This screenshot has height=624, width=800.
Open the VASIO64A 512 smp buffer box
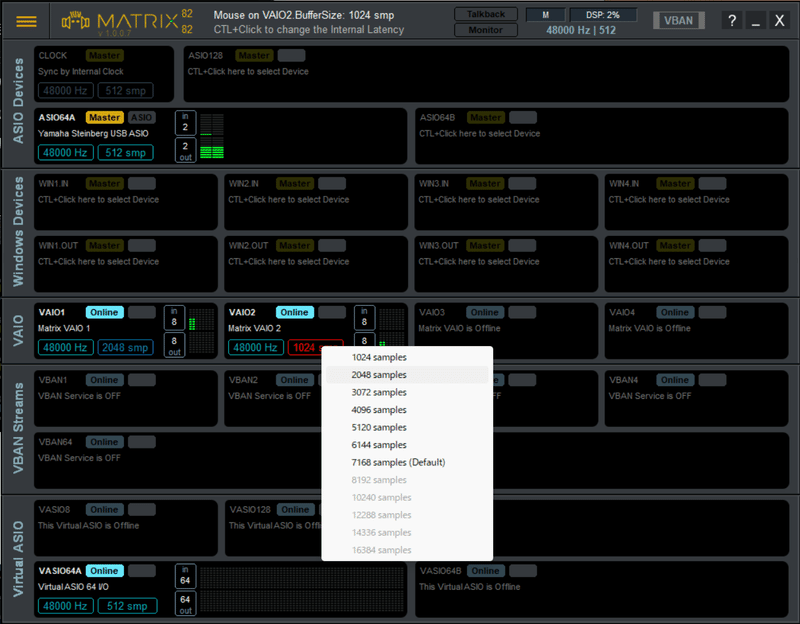point(128,606)
